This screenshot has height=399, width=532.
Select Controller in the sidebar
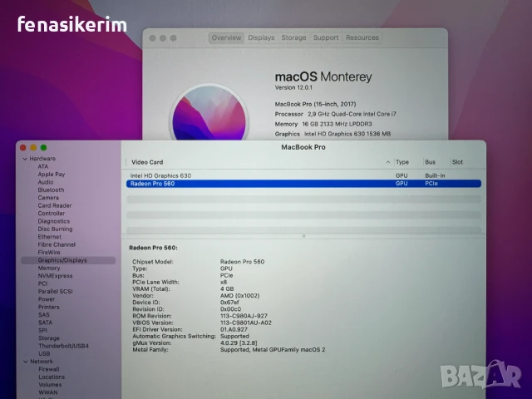tap(52, 214)
